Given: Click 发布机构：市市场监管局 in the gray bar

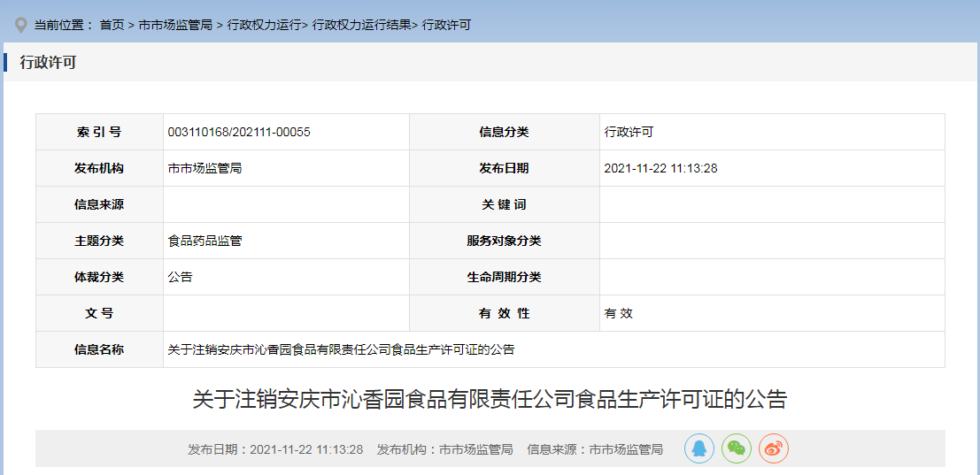Looking at the screenshot, I should click(x=445, y=449).
